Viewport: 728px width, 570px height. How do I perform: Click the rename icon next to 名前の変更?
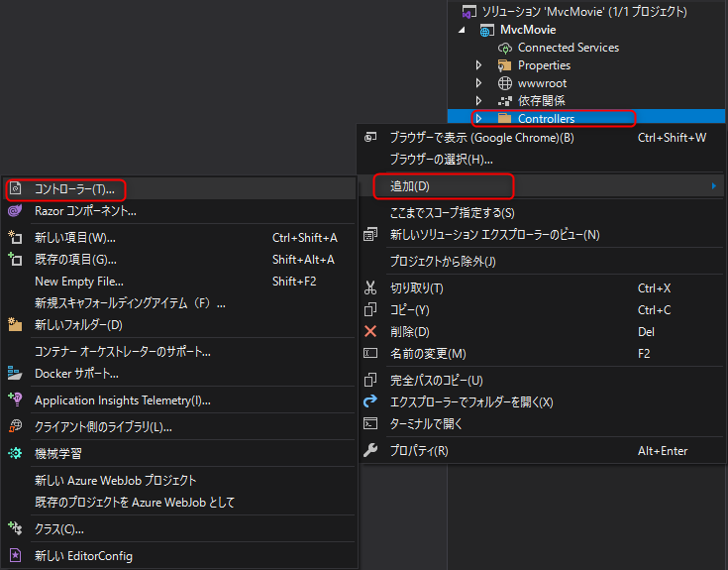tap(370, 353)
